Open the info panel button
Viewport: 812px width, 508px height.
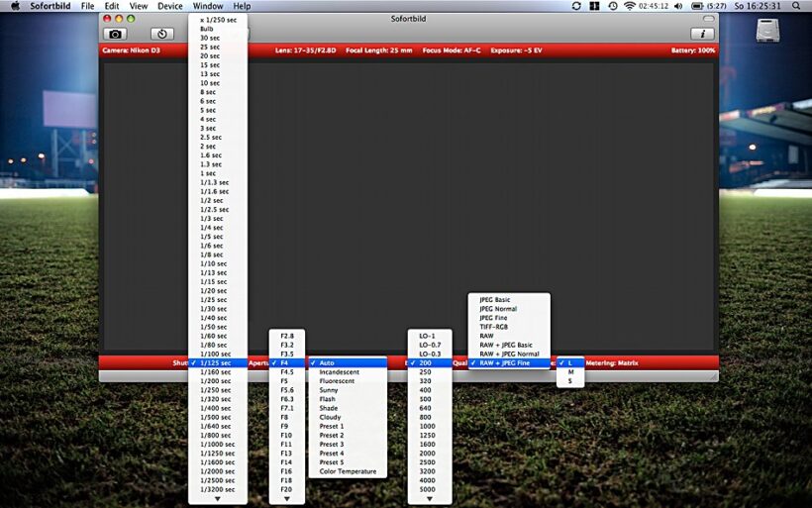tap(701, 34)
